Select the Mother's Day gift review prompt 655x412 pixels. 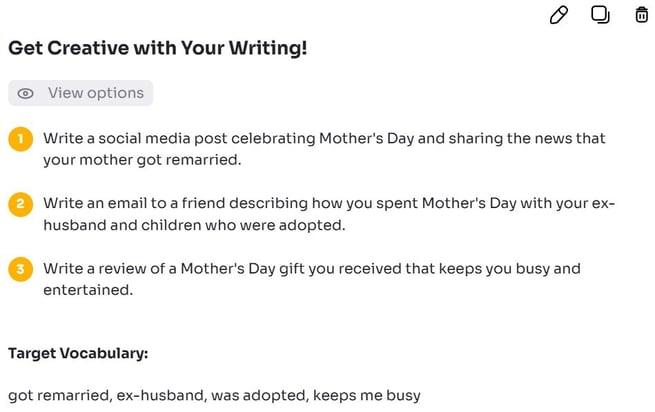click(x=312, y=279)
